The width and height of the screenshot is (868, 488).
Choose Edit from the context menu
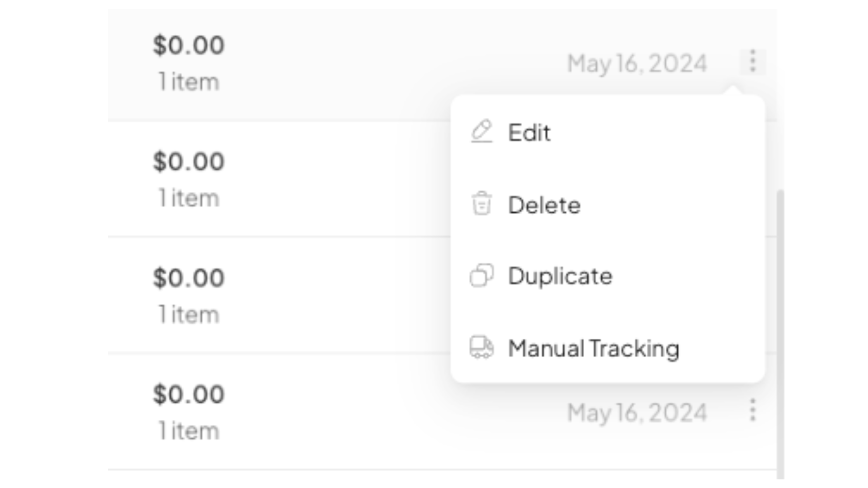529,133
